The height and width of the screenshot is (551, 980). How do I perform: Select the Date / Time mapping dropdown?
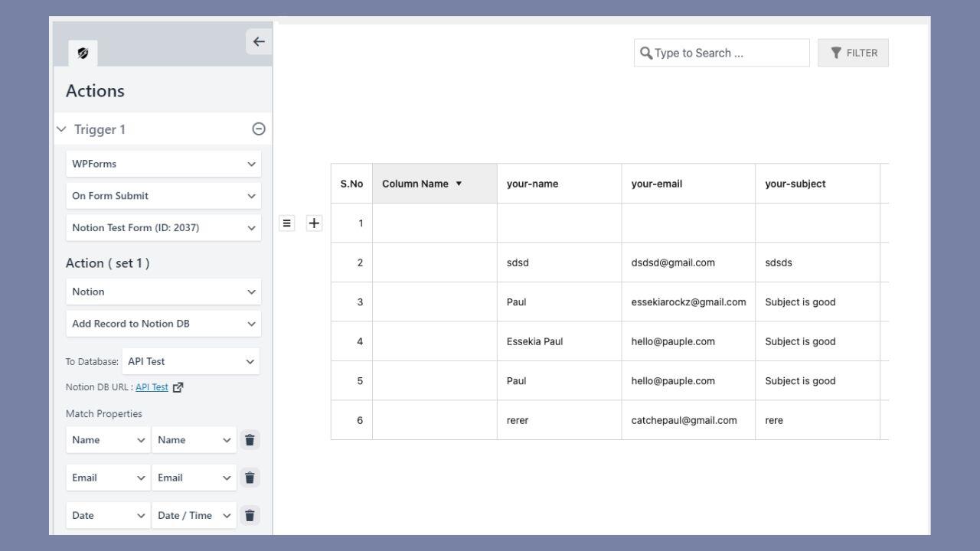tap(194, 515)
